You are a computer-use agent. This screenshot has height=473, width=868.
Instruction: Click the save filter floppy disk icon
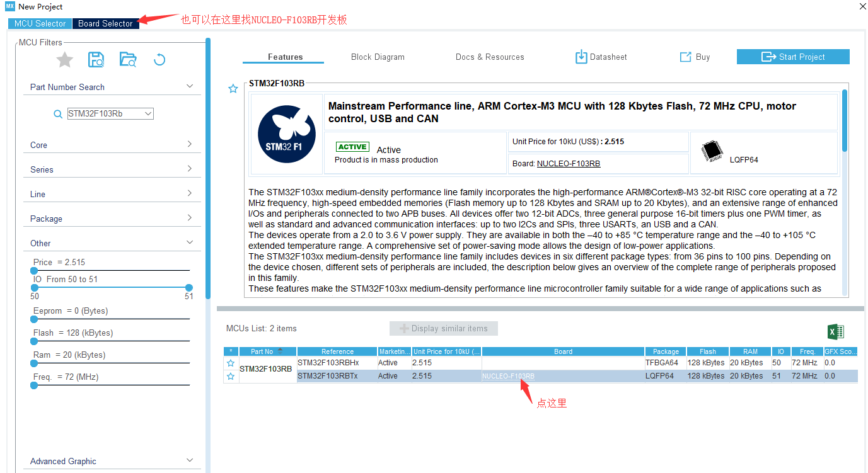[x=96, y=60]
